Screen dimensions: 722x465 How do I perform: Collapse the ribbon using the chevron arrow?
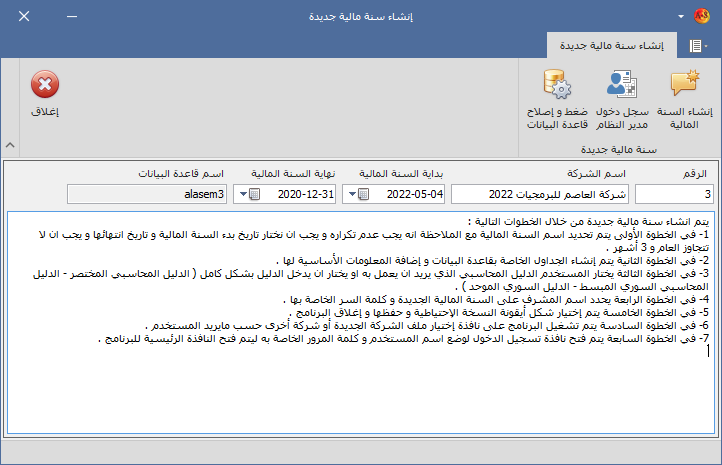click(10, 144)
